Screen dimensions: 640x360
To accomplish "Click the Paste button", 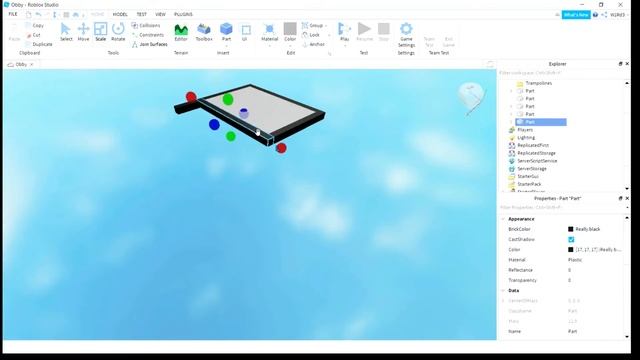I will click(x=14, y=32).
